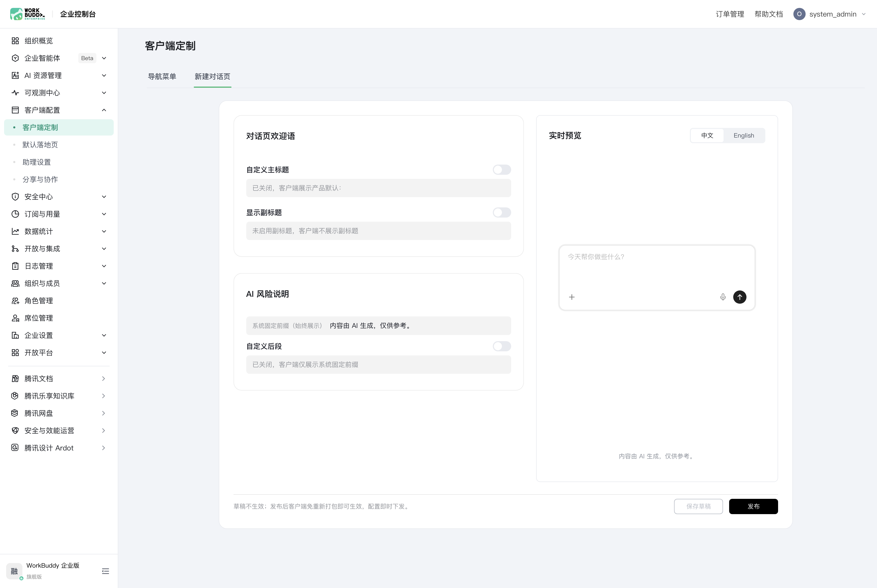Click the microphone icon in preview
The width and height of the screenshot is (877, 588).
[x=723, y=297]
